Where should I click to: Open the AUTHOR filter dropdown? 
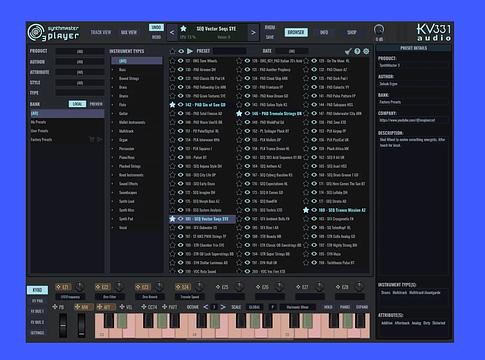80,62
